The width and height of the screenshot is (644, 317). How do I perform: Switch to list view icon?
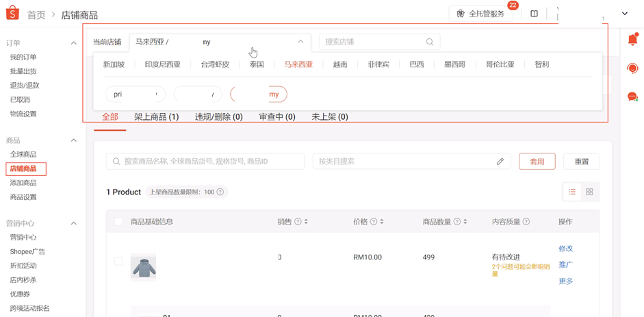coord(572,191)
